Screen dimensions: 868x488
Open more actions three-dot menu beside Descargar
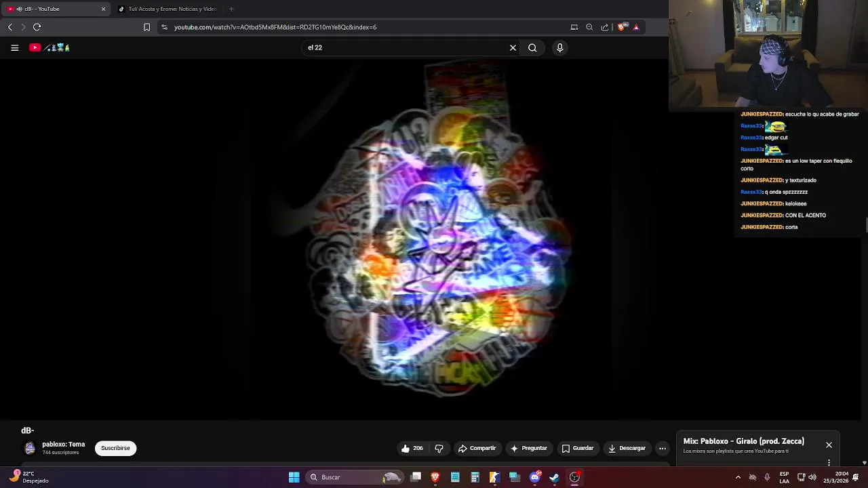663,448
